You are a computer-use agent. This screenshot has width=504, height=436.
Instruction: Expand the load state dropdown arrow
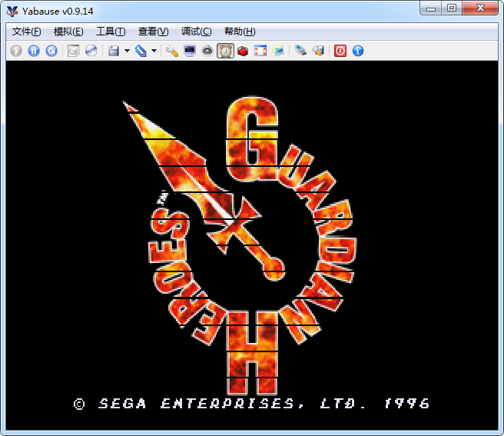154,51
